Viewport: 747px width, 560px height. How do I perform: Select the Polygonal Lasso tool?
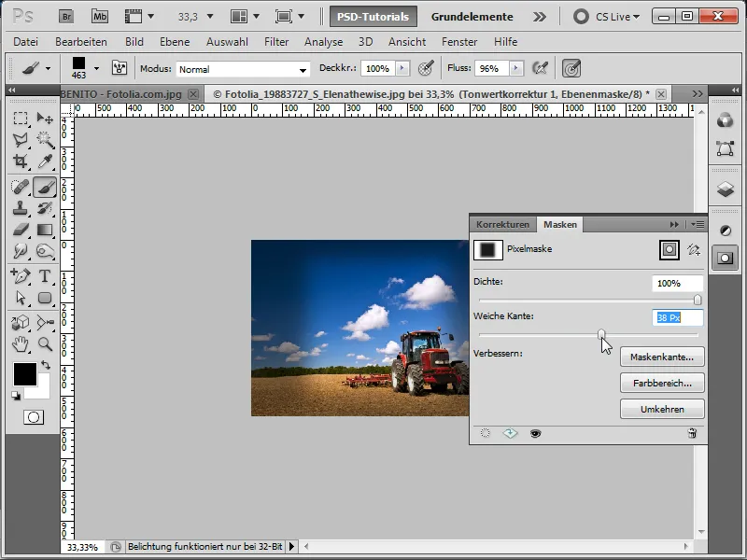click(20, 140)
